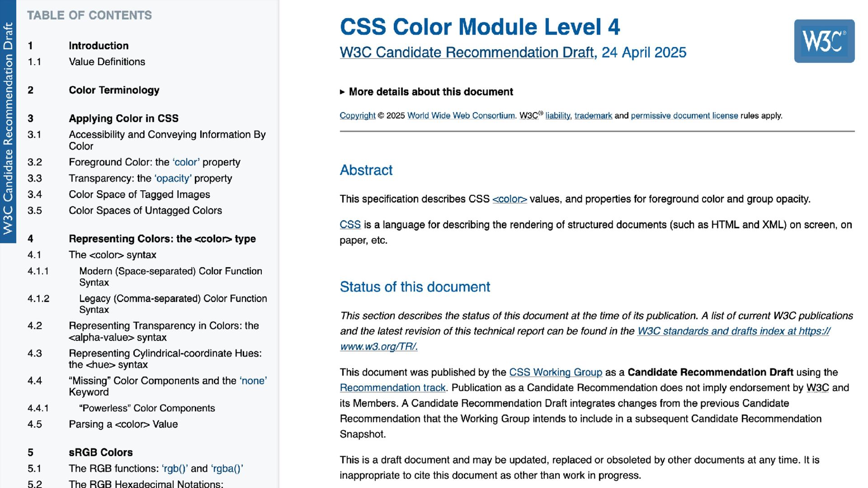This screenshot has height=488, width=868.
Task: Jump to 1.1 Value Definitions
Action: [107, 62]
